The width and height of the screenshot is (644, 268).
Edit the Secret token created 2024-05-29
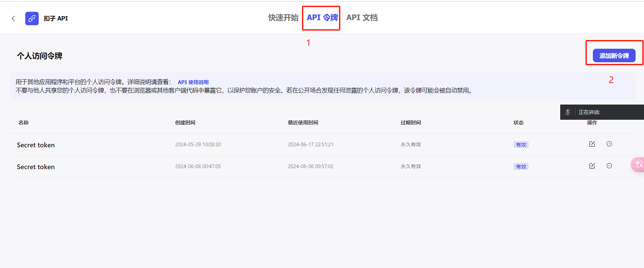click(592, 144)
